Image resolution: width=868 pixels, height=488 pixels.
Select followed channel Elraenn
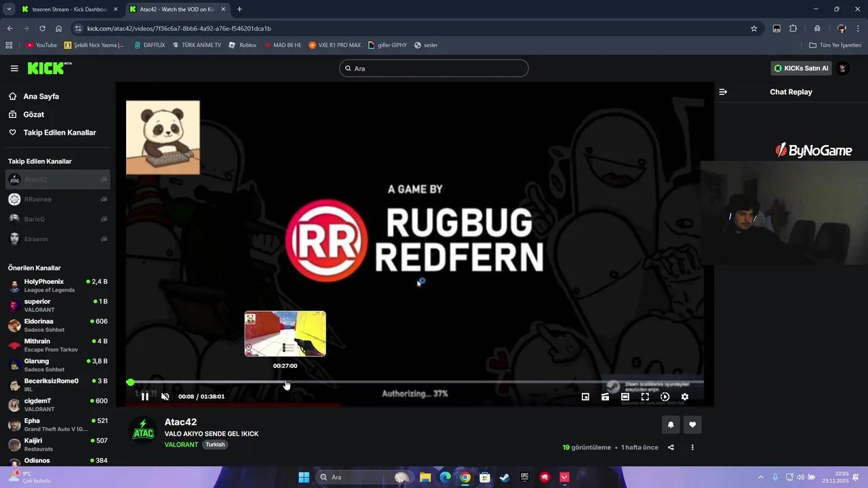point(58,239)
